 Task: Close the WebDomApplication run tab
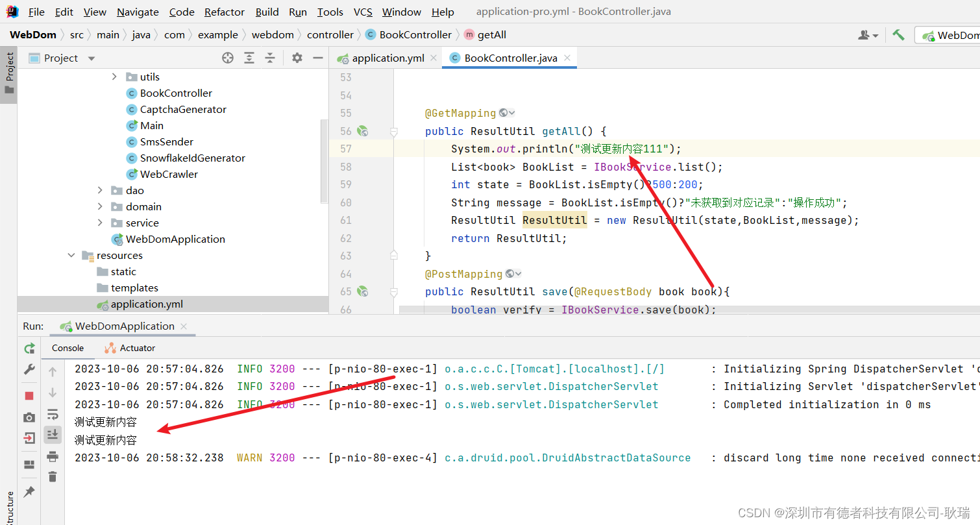click(184, 326)
